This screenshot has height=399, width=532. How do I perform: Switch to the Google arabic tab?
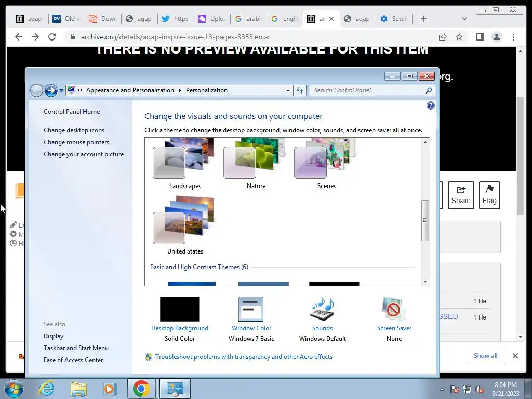point(249,19)
